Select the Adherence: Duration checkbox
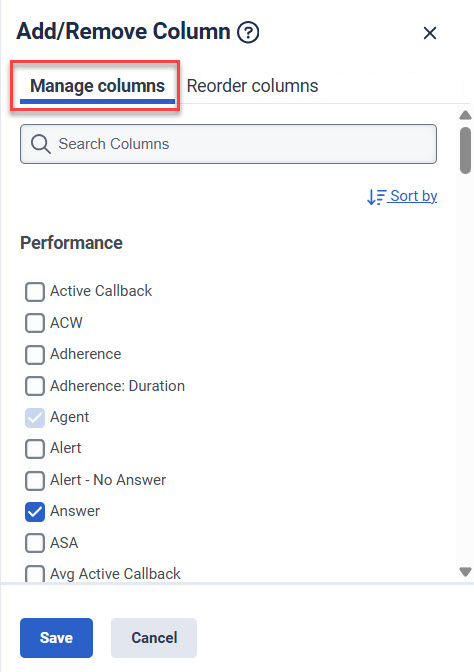 pyautogui.click(x=35, y=386)
